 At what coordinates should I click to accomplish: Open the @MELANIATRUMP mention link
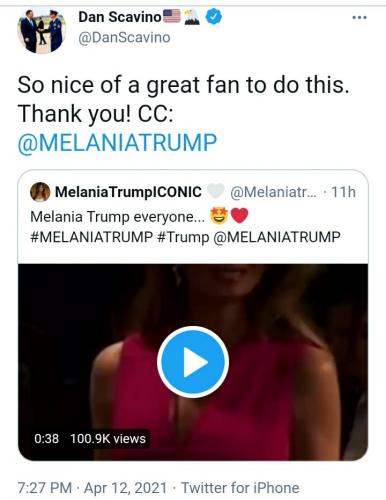click(117, 143)
